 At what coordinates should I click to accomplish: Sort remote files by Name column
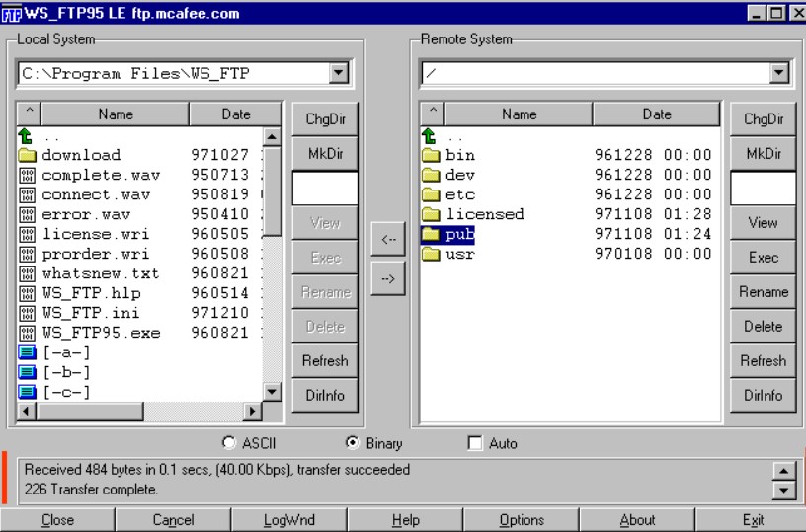[519, 114]
